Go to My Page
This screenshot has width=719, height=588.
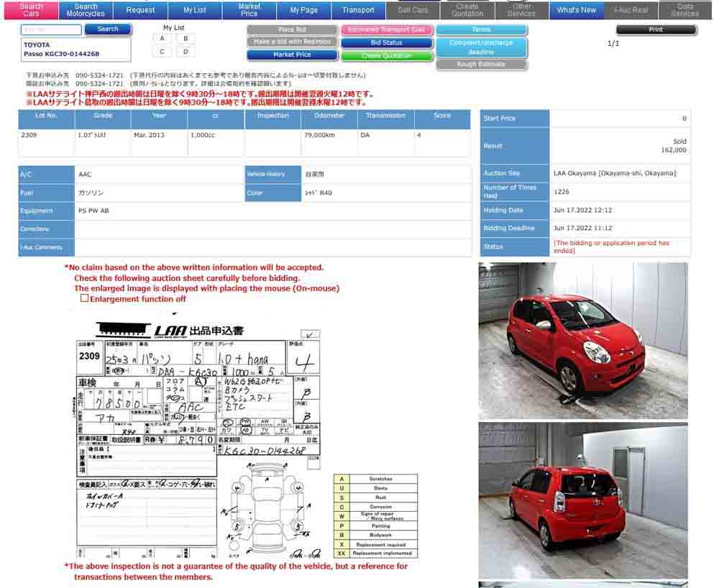(x=304, y=9)
